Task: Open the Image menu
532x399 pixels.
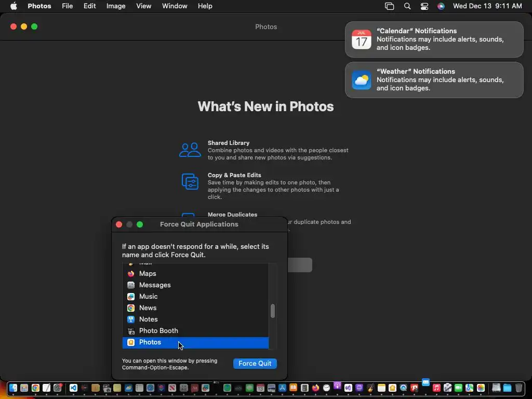Action: click(116, 6)
